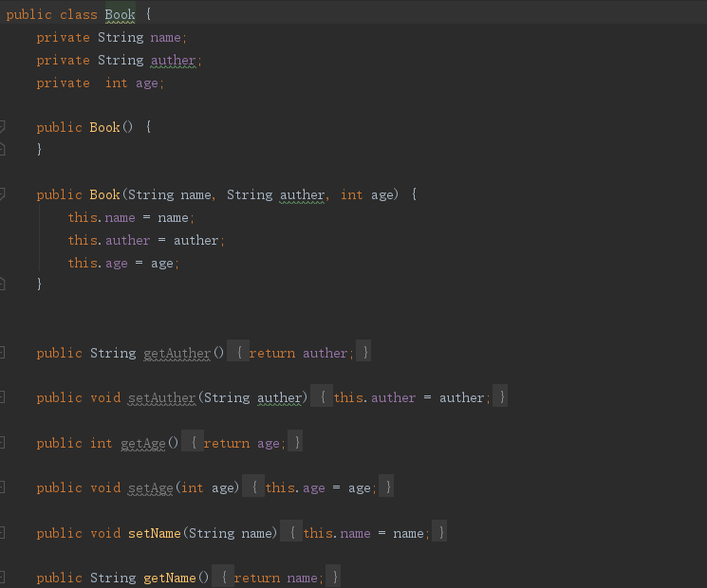707x588 pixels.
Task: Click the setAge method name
Action: click(151, 488)
